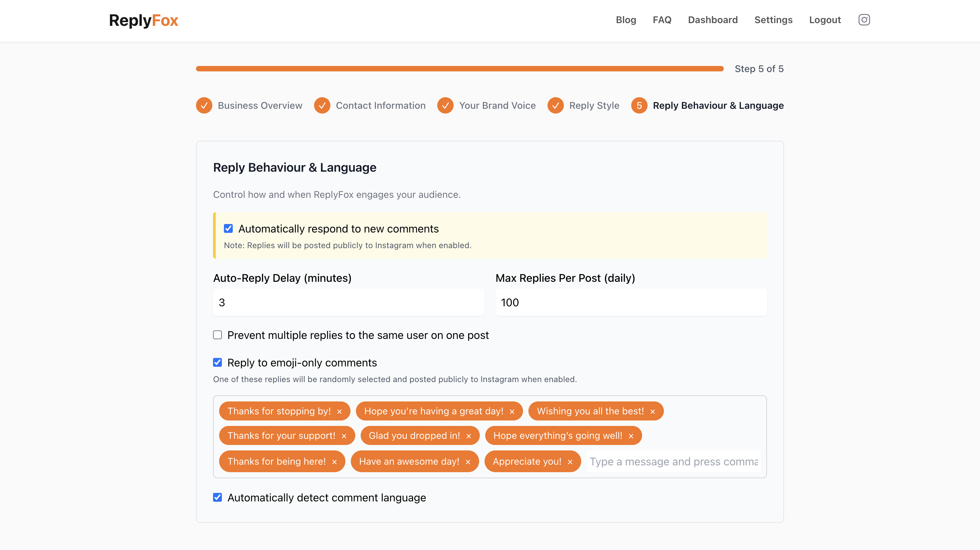Click the Contact Information checkmark step icon
The width and height of the screenshot is (980, 550).
coord(322,106)
